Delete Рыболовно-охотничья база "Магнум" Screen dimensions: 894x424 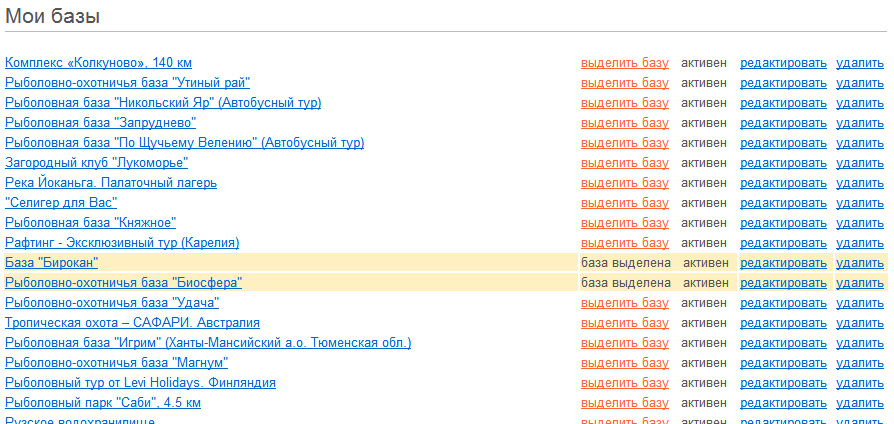(859, 363)
